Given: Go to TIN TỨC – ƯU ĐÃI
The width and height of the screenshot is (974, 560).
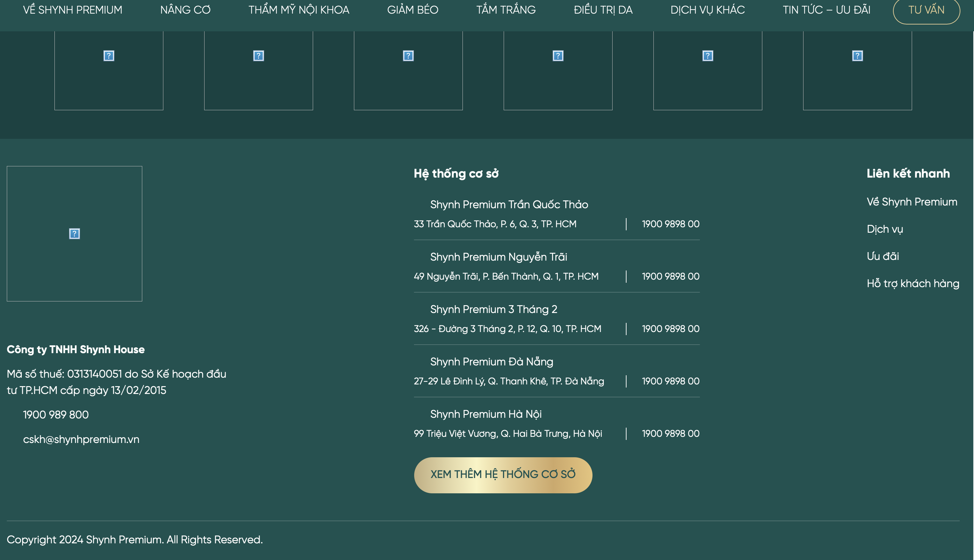Looking at the screenshot, I should pos(826,10).
